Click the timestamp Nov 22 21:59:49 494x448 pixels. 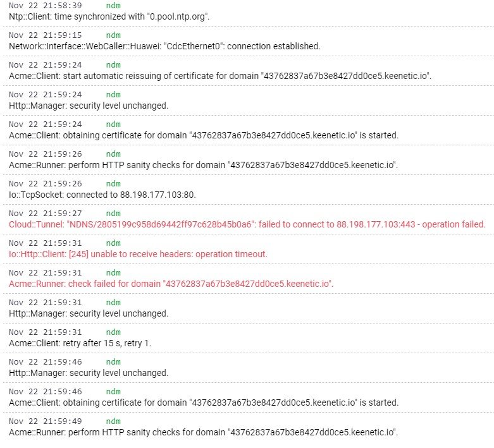pyautogui.click(x=46, y=421)
